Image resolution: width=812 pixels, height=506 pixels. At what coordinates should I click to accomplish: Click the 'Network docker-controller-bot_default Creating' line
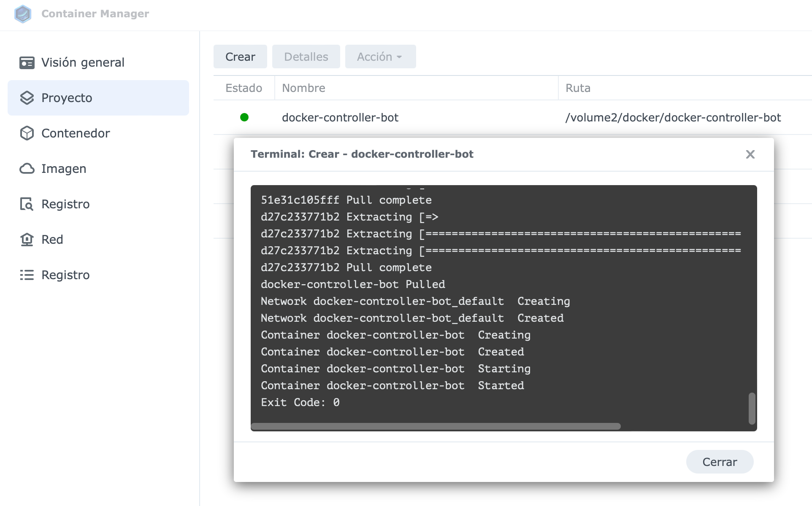(x=415, y=301)
